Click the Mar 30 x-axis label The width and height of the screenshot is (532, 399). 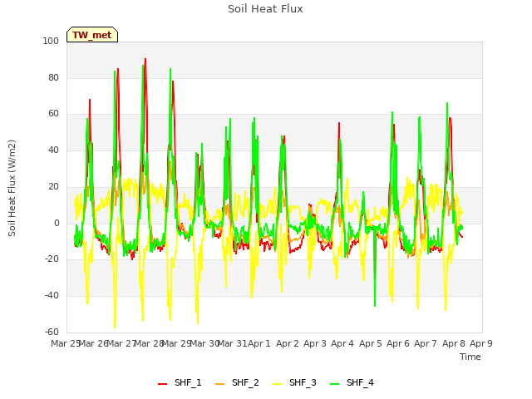(204, 343)
